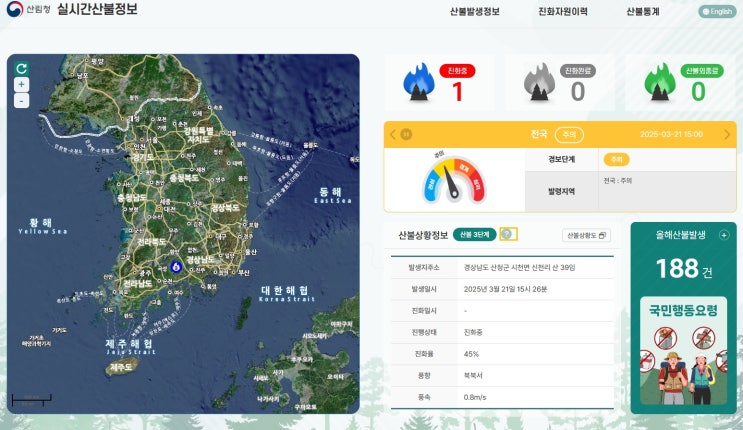
Task: Click the 산불 3단계 badge
Action: pyautogui.click(x=474, y=235)
